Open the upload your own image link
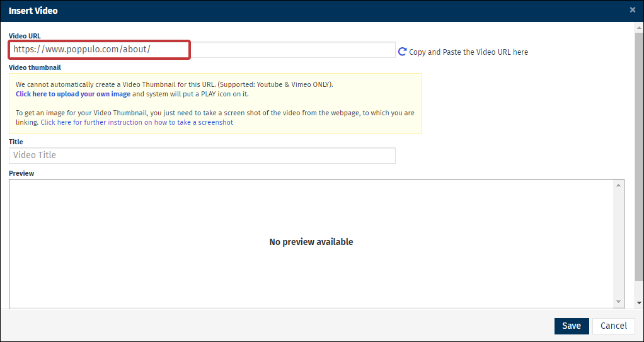Viewport: 644px width, 342px height. [73, 94]
